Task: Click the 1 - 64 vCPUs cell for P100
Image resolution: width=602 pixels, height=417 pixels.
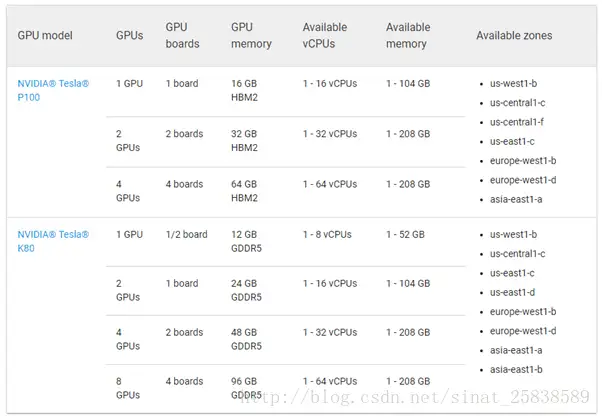Action: tap(330, 184)
